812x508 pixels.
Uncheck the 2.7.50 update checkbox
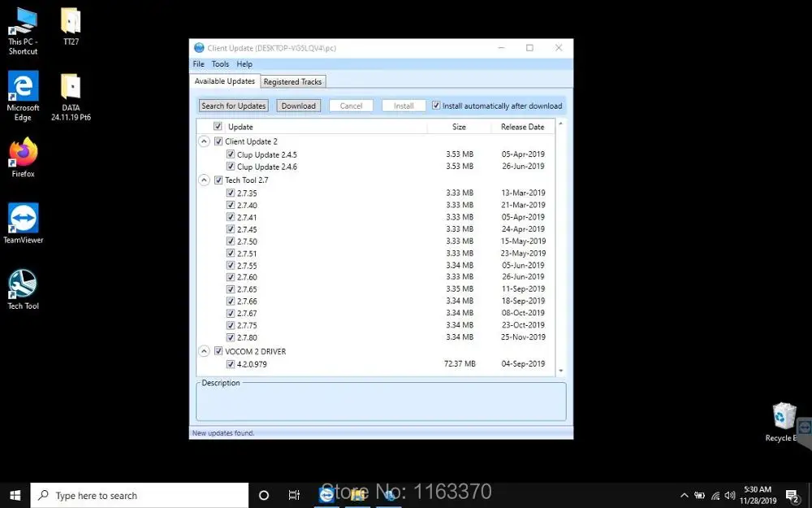click(x=231, y=241)
